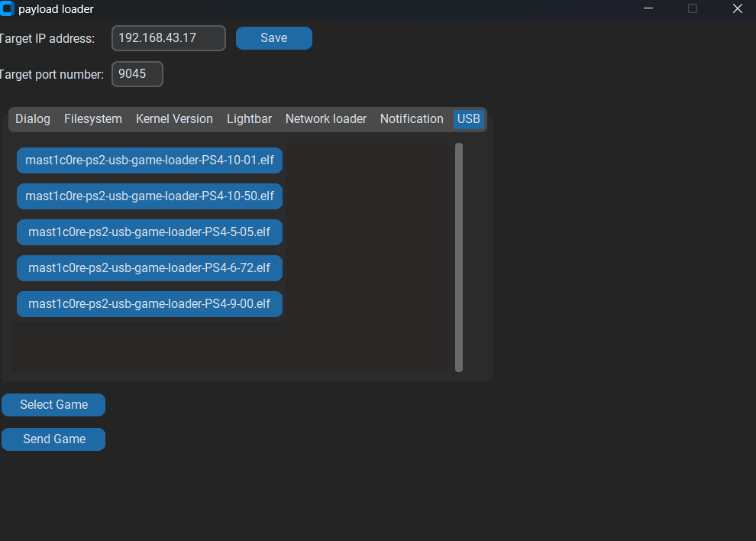Click the Target port number field
This screenshot has width=756, height=541.
[137, 73]
